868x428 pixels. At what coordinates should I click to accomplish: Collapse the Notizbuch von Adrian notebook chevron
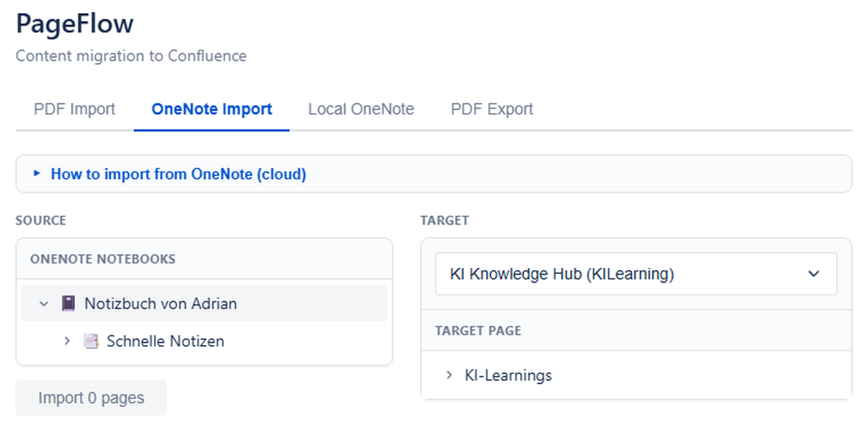point(44,304)
